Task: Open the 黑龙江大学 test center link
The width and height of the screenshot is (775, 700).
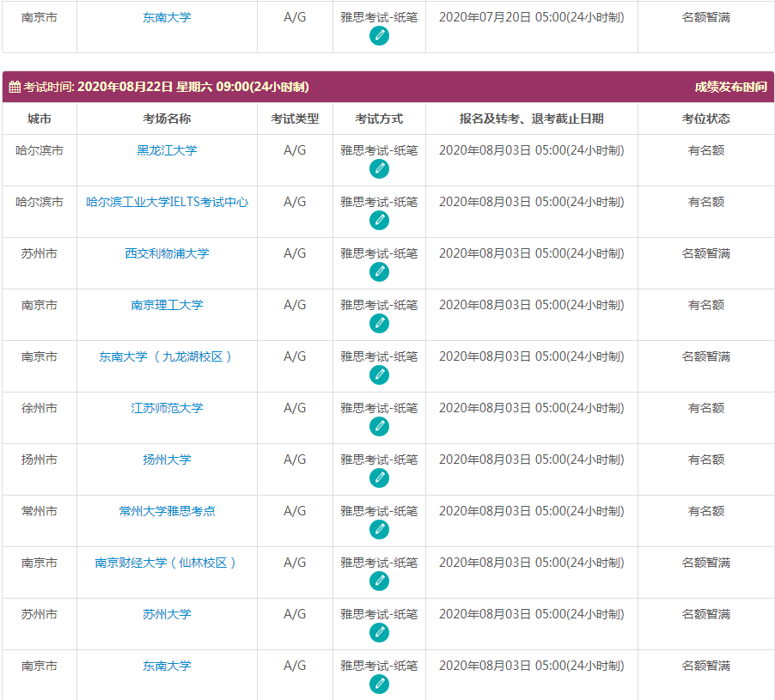Action: 165,150
